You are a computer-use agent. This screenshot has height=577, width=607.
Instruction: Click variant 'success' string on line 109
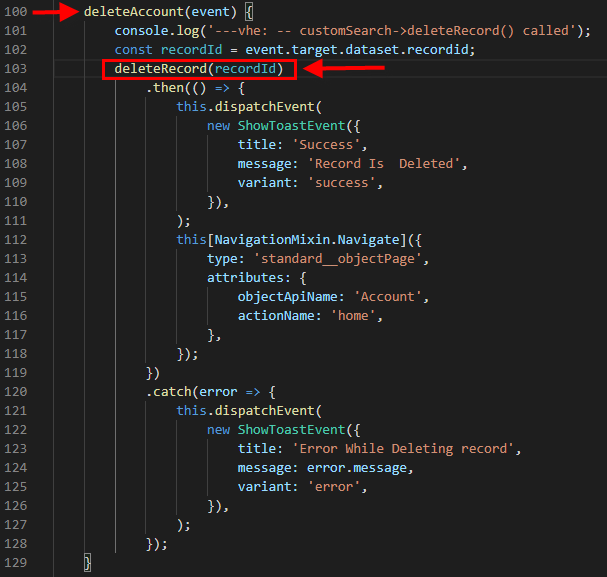point(341,183)
